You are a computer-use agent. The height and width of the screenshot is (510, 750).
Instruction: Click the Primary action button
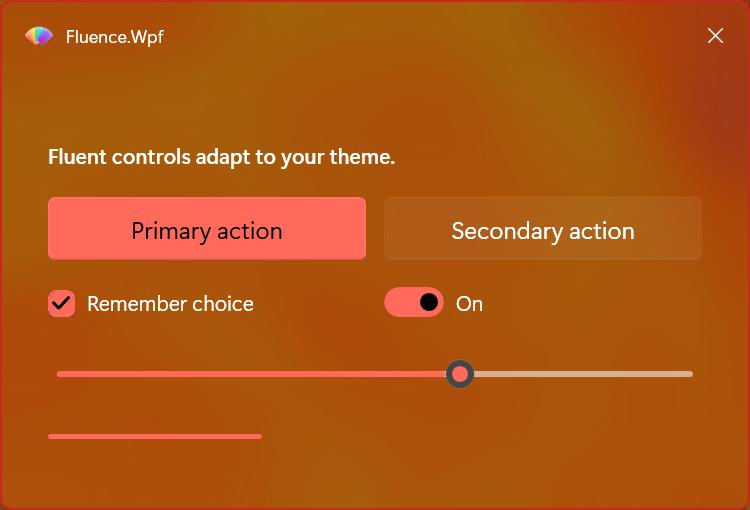(207, 229)
